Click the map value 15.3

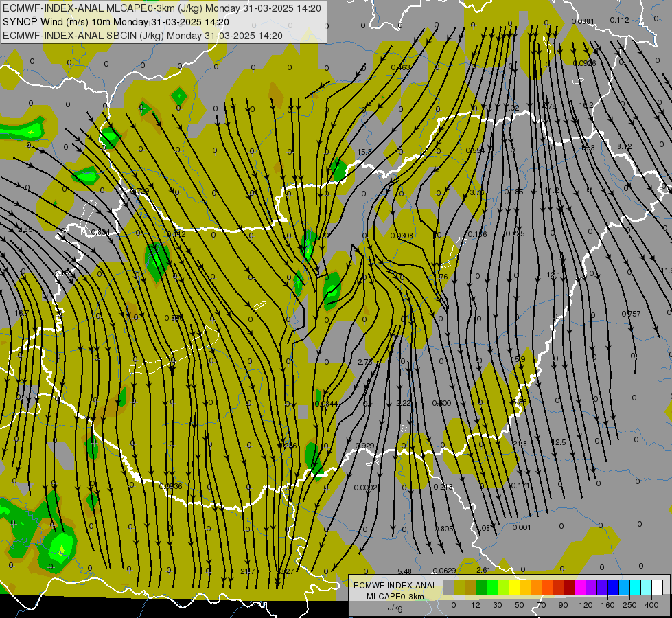(364, 152)
